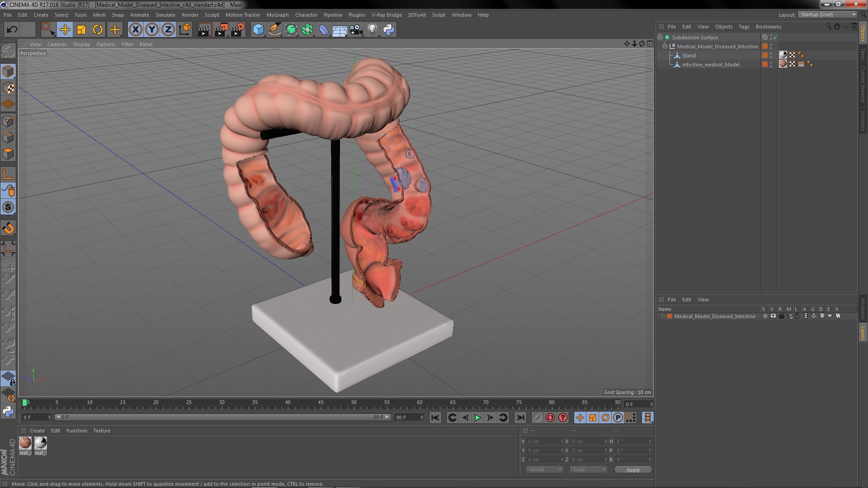The image size is (868, 488).
Task: Open the MoGraph menu
Action: [x=277, y=15]
